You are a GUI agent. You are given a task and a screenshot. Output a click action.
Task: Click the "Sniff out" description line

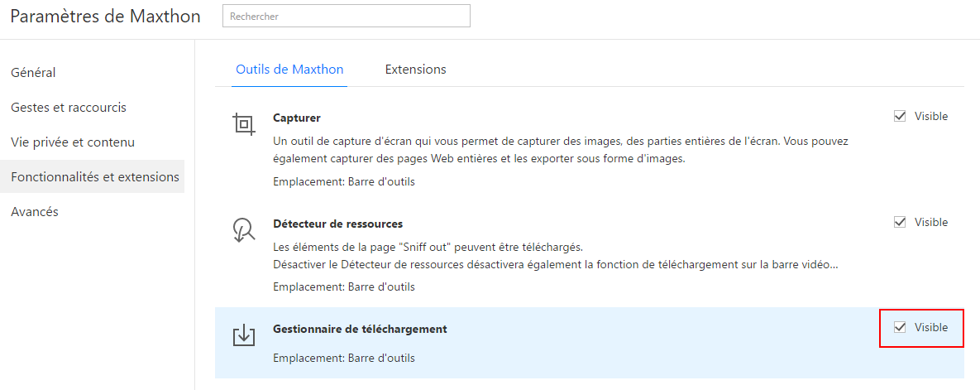pyautogui.click(x=428, y=246)
